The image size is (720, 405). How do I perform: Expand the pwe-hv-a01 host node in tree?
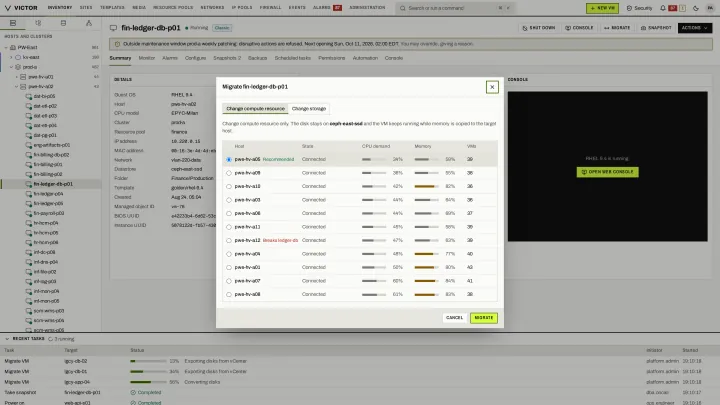point(17,77)
